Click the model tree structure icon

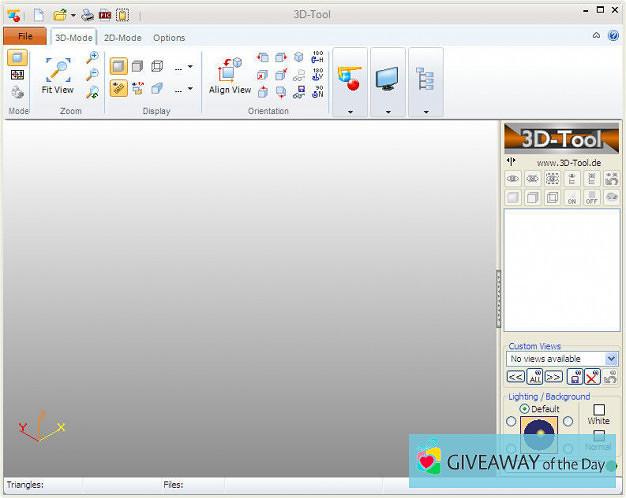tap(425, 78)
